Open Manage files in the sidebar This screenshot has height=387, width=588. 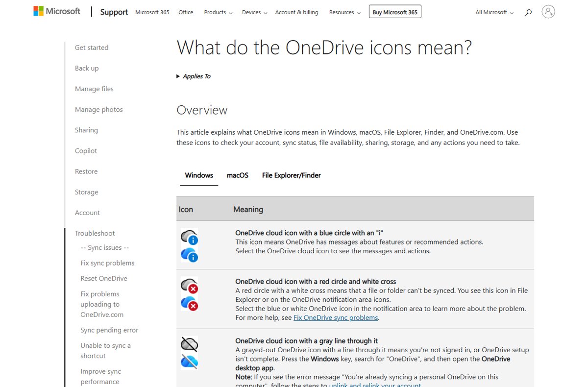click(x=94, y=89)
